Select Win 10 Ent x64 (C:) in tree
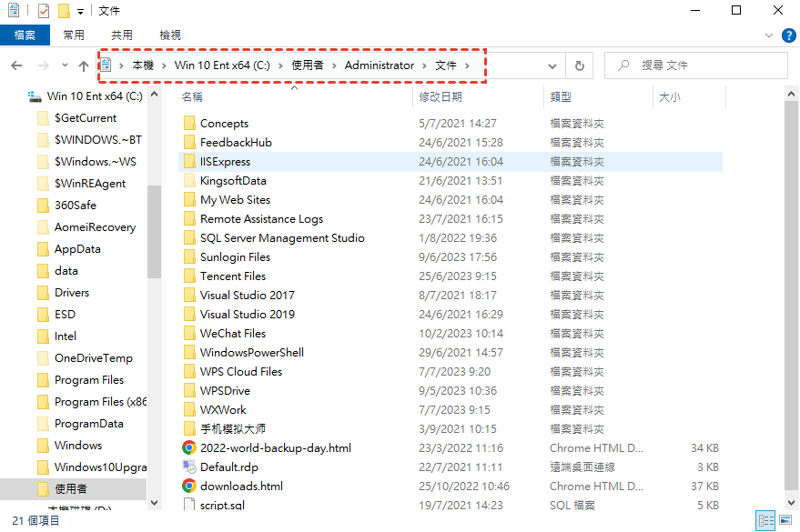Viewport: 800px width, 532px height. click(95, 96)
